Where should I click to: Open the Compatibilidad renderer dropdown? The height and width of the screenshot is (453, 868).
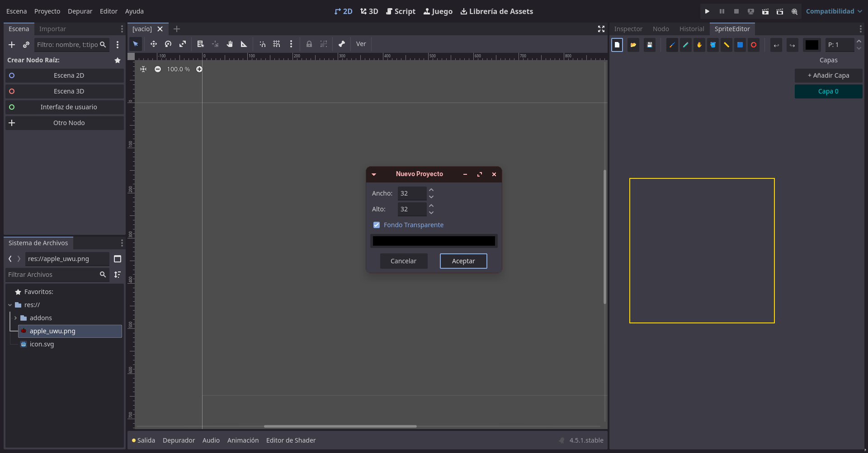coord(834,11)
